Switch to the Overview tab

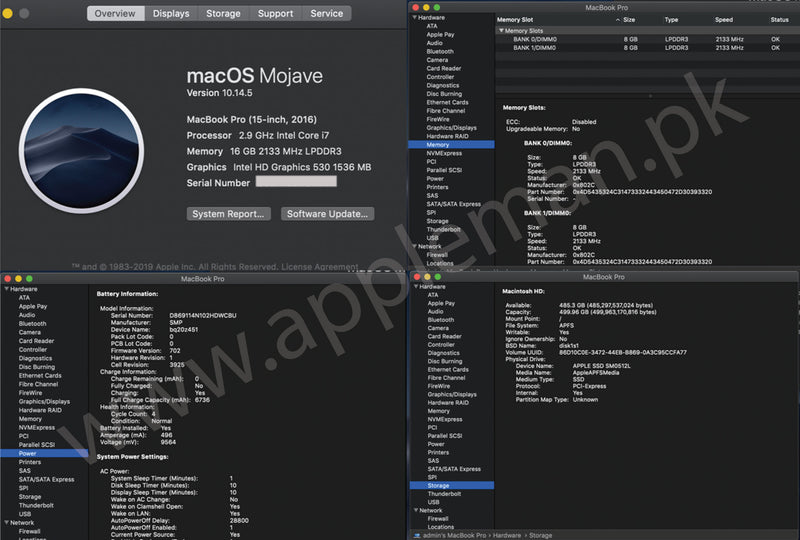click(115, 13)
